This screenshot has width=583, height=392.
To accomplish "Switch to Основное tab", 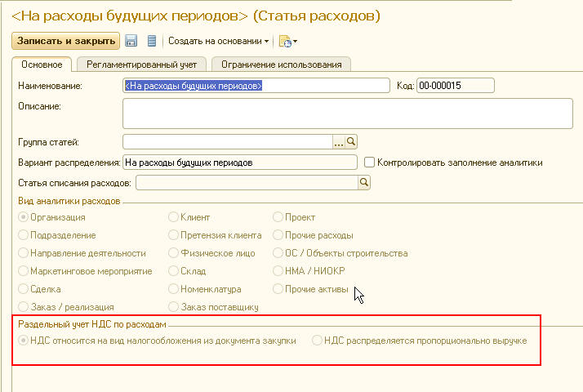I will 42,65.
